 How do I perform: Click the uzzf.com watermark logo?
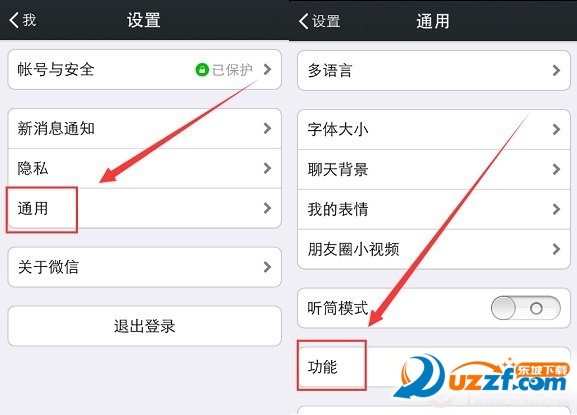click(481, 375)
